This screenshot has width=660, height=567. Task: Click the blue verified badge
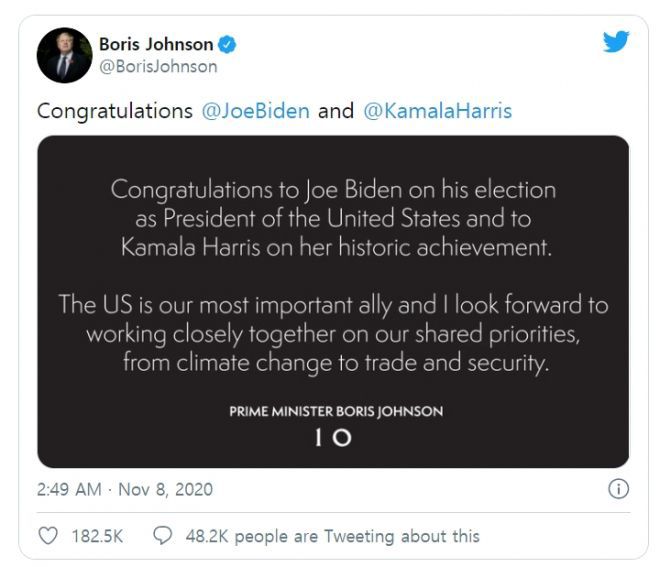tap(228, 44)
